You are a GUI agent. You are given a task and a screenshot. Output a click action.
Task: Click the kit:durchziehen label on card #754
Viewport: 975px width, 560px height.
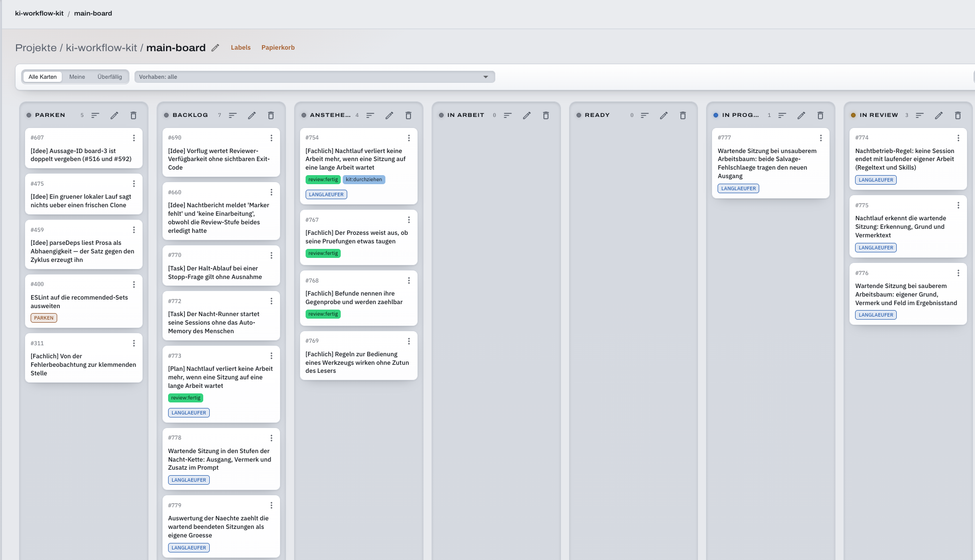point(364,180)
